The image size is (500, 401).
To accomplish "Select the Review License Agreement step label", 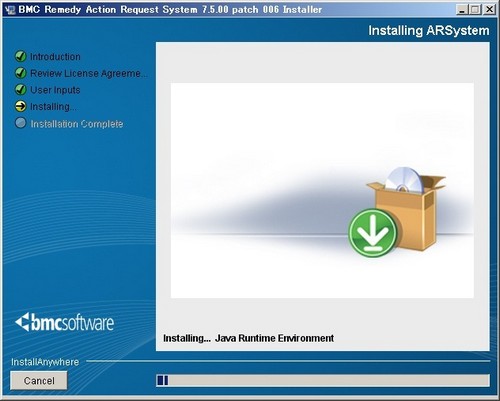I will click(89, 73).
